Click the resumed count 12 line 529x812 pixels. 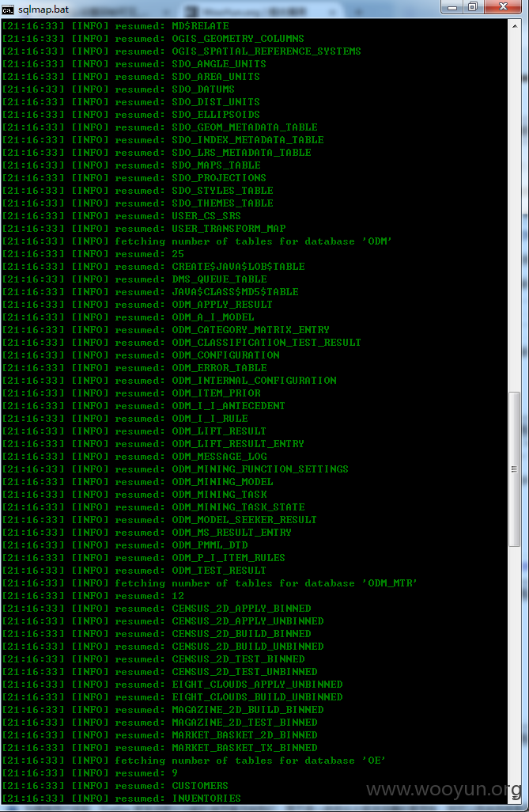coord(93,597)
